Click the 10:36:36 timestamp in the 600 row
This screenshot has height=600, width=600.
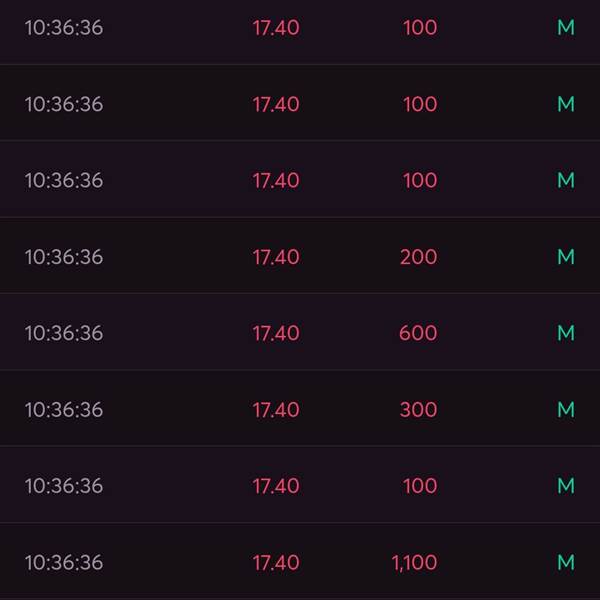pos(64,333)
